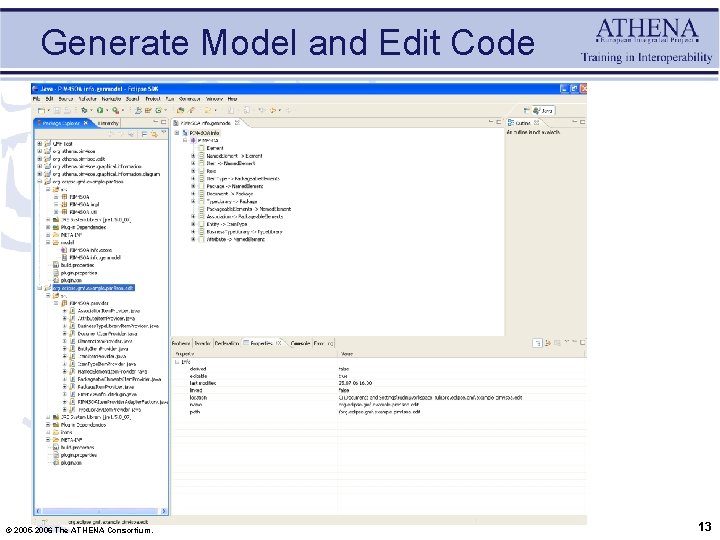
Task: Maximize the Properties panel
Action: point(582,343)
